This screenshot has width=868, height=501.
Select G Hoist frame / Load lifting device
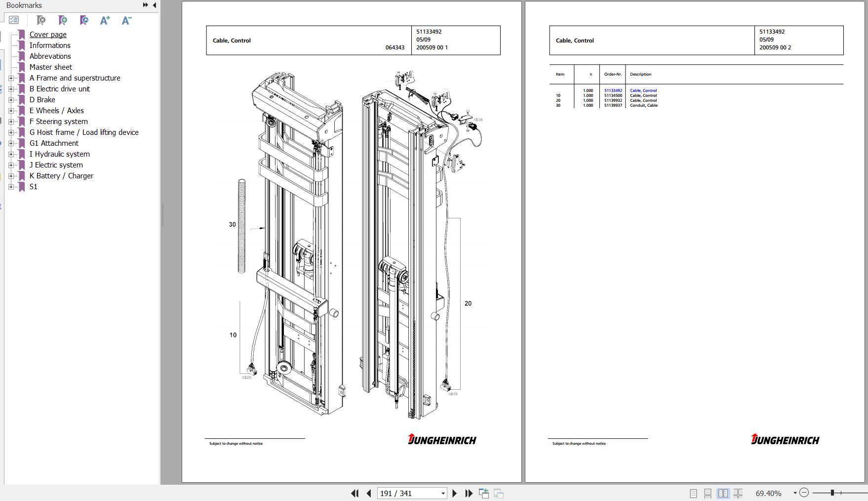click(84, 132)
